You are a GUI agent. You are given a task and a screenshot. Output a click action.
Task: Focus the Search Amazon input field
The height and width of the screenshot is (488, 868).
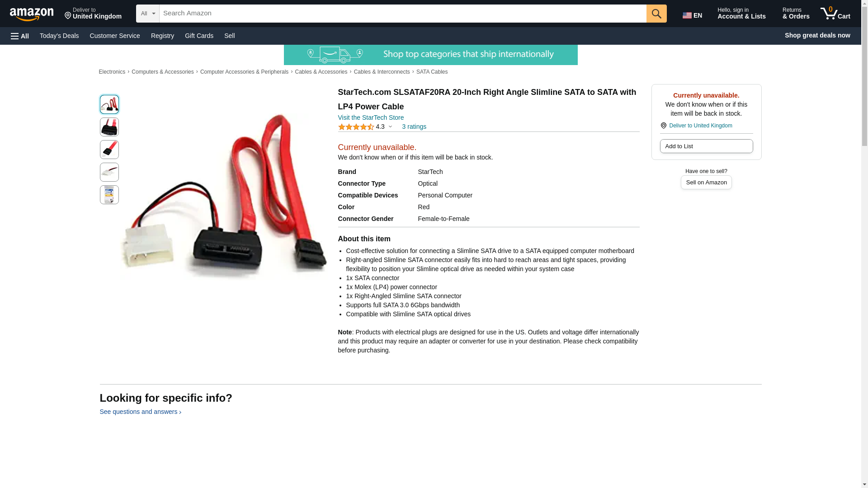coord(403,14)
